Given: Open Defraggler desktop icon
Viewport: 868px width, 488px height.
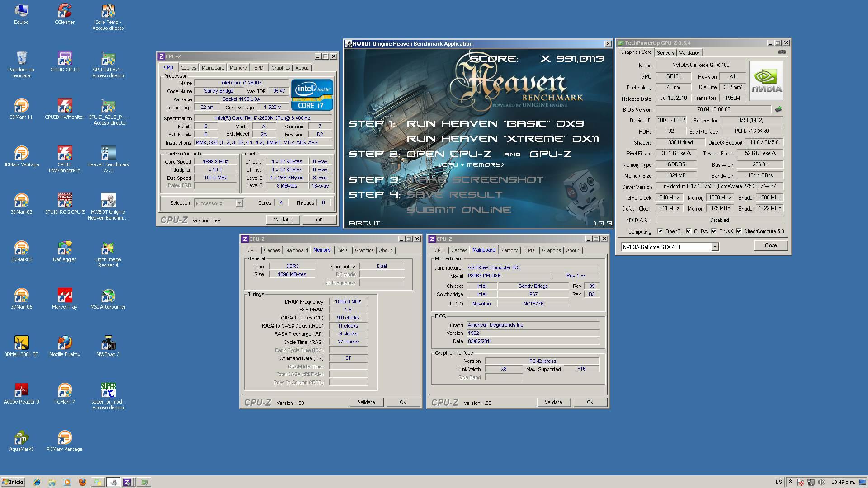Looking at the screenshot, I should point(65,251).
